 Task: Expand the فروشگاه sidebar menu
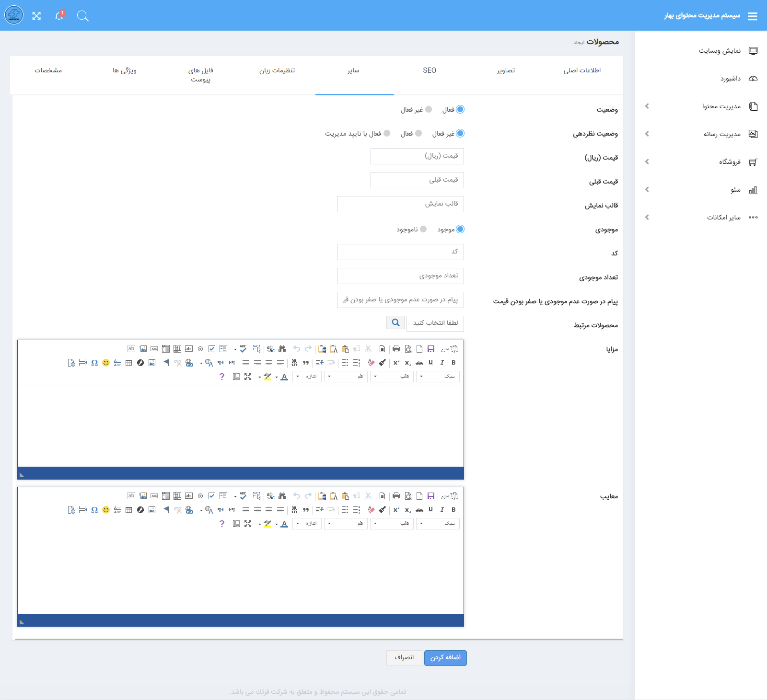click(729, 162)
